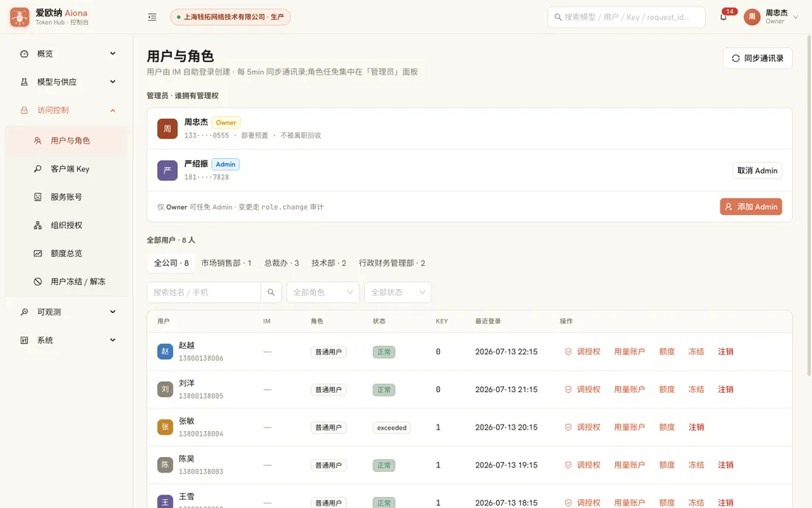Click the 用户冻结 / 解冻 ban icon
The height and width of the screenshot is (508, 812).
coord(38,282)
